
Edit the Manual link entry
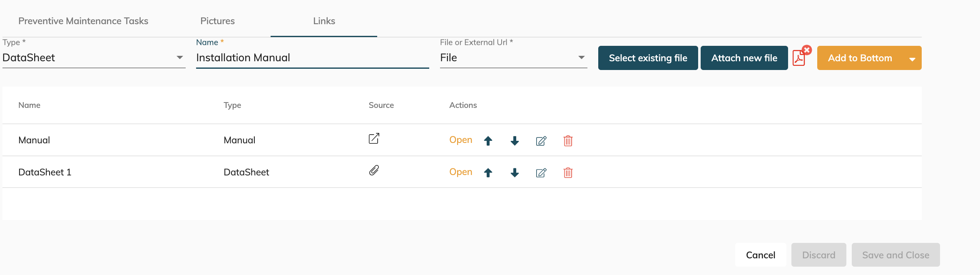pyautogui.click(x=541, y=141)
